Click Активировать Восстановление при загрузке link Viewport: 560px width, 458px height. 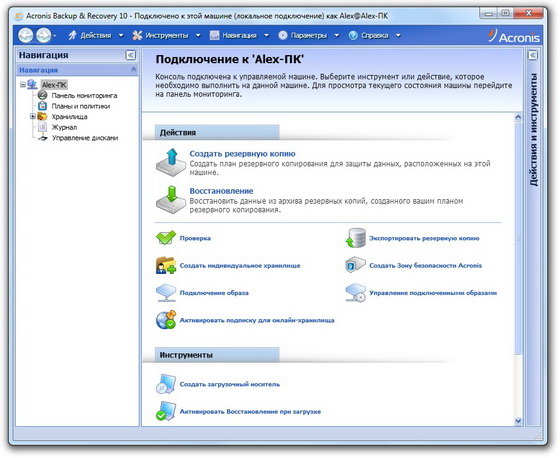click(x=250, y=412)
